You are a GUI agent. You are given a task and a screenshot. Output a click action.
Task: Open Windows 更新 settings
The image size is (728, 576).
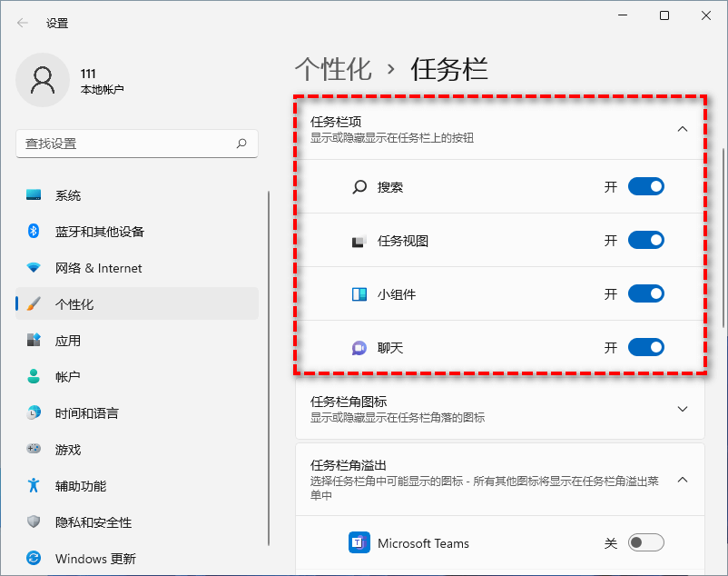click(x=137, y=558)
